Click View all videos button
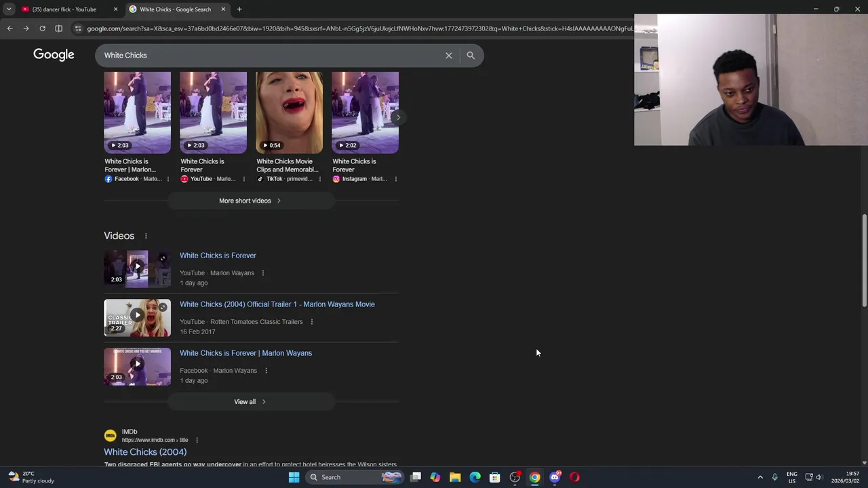The width and height of the screenshot is (868, 488). 250,402
